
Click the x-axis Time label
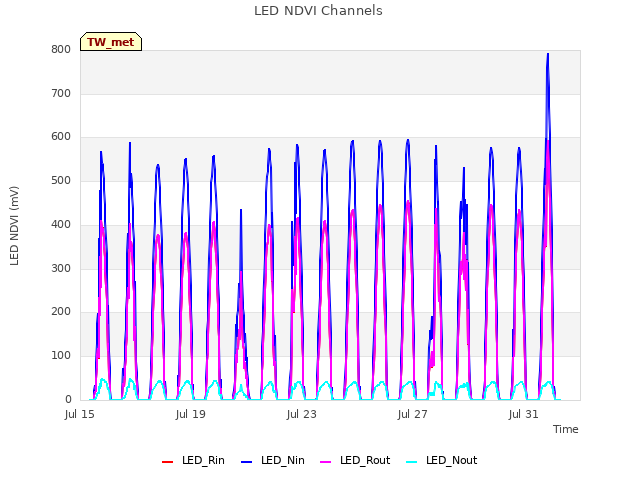[565, 429]
